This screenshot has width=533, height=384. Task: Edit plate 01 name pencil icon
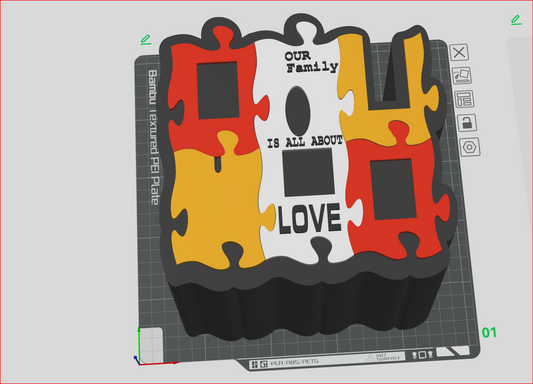(146, 39)
